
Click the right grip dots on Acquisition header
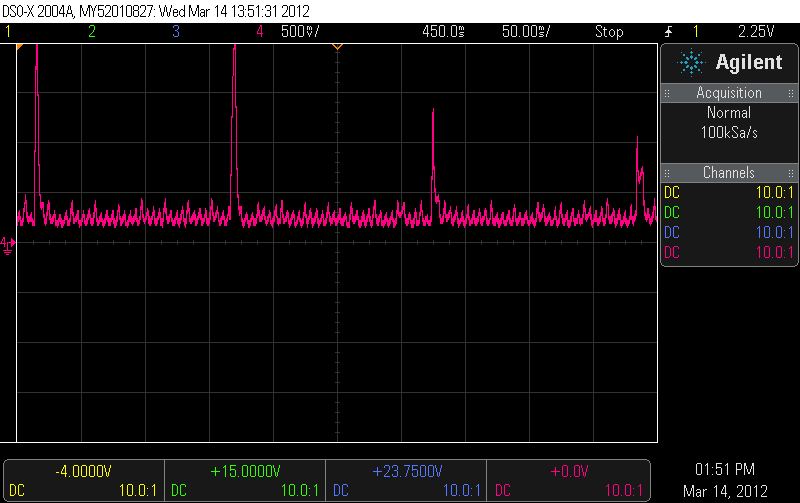[x=791, y=93]
